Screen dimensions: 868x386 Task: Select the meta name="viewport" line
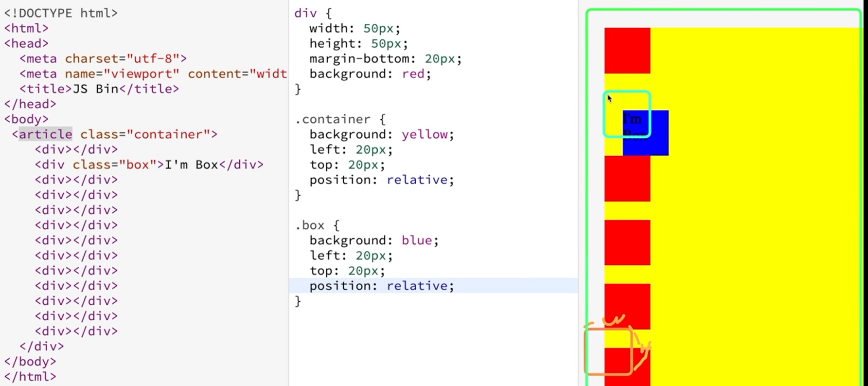click(153, 74)
